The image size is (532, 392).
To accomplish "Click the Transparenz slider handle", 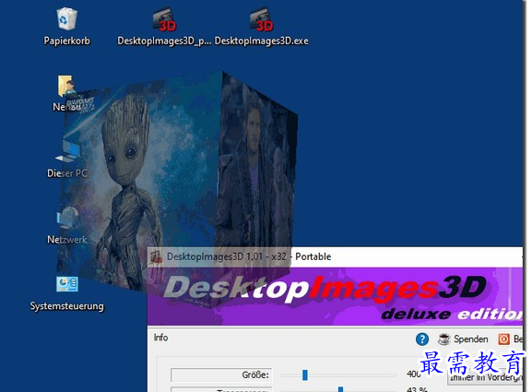I will click(340, 389).
